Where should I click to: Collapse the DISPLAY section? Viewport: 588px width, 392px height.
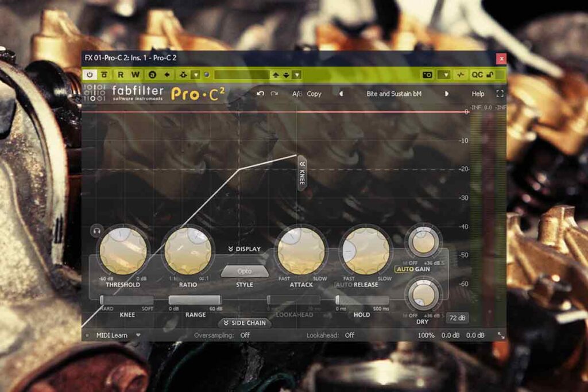point(245,249)
